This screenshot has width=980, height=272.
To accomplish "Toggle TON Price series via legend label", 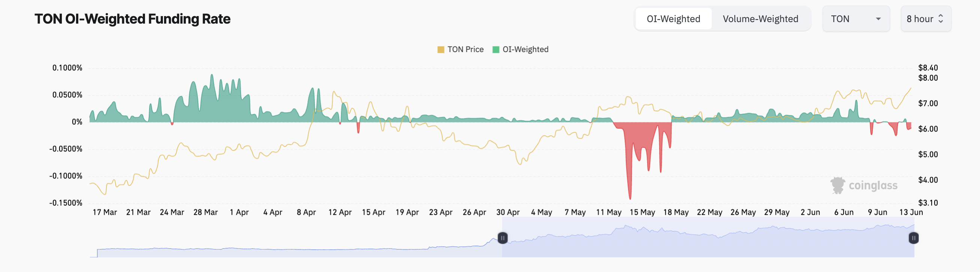I will pos(465,49).
